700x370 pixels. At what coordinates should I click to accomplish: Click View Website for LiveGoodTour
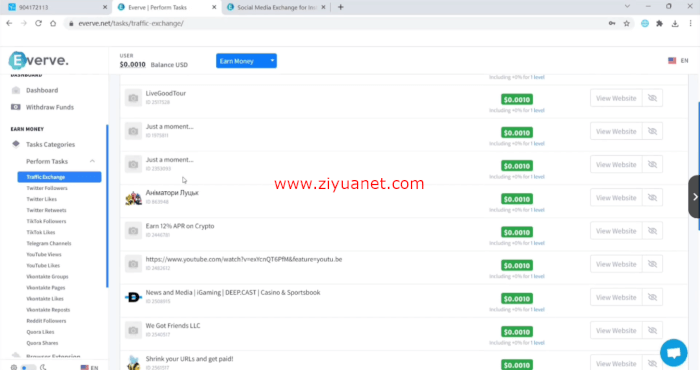pos(616,98)
